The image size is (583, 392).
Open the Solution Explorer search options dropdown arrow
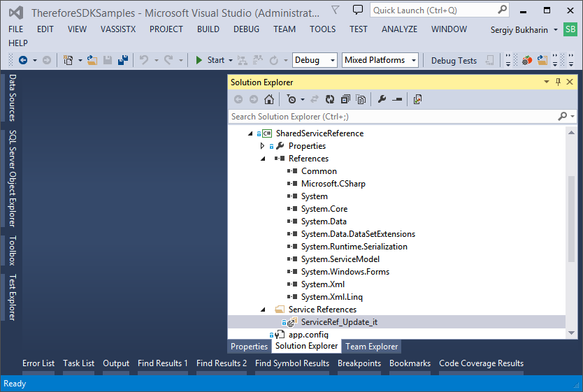pyautogui.click(x=573, y=117)
